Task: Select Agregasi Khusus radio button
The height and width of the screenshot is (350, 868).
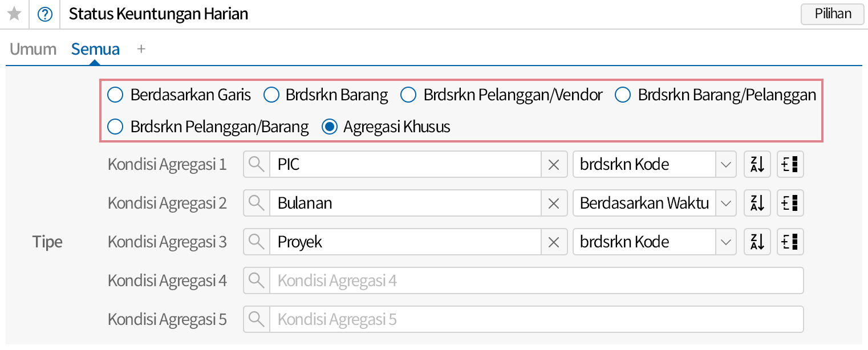Action: click(328, 127)
